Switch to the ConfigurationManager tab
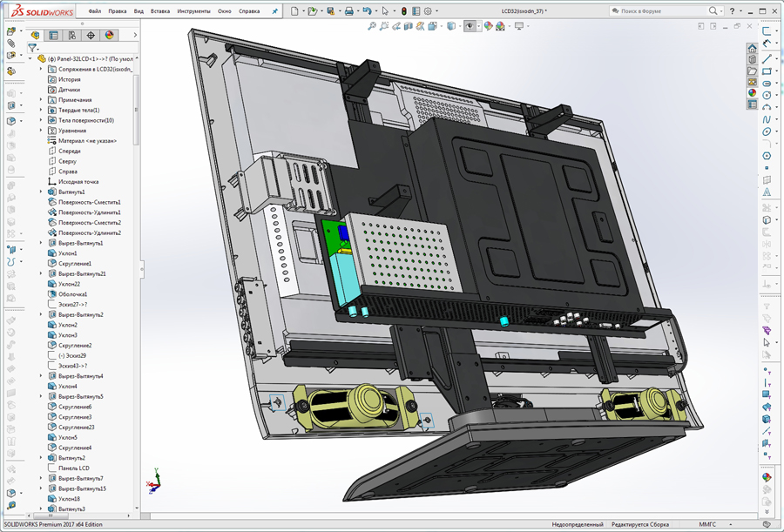 (72, 36)
